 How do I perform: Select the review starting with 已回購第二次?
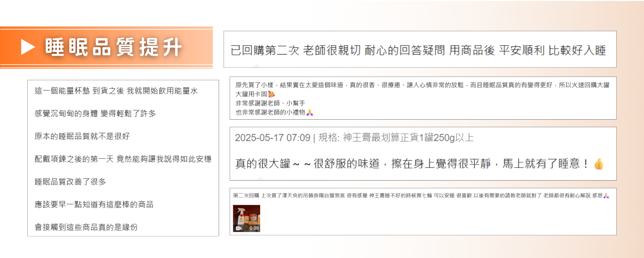[x=418, y=50]
